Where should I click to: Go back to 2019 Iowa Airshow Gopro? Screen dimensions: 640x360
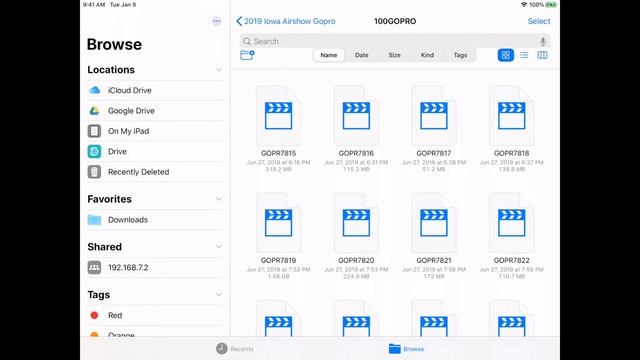(x=286, y=21)
